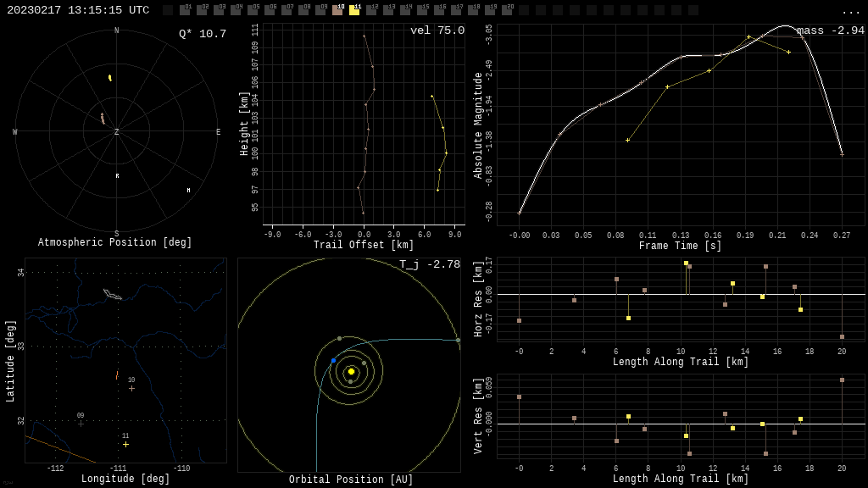Screen dimensions: 868x488
Task: Toggle station 14 box in top bar
Action: 404,10
